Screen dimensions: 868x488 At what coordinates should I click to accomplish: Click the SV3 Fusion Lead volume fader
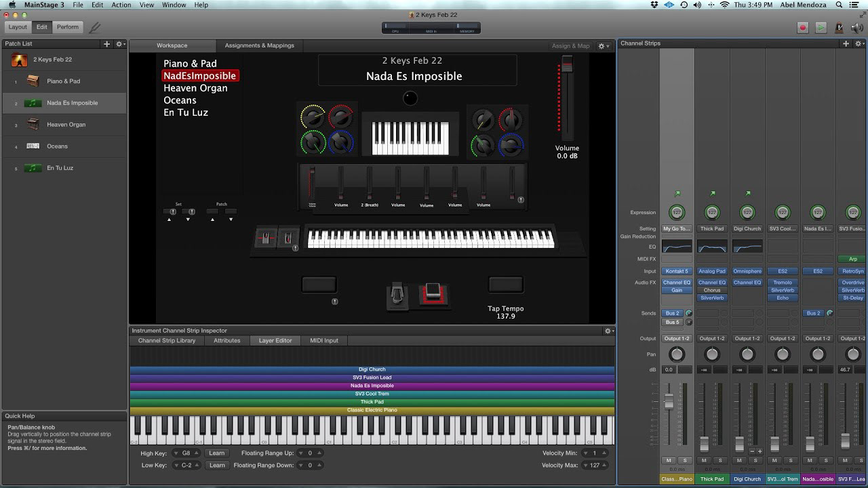[x=845, y=441]
